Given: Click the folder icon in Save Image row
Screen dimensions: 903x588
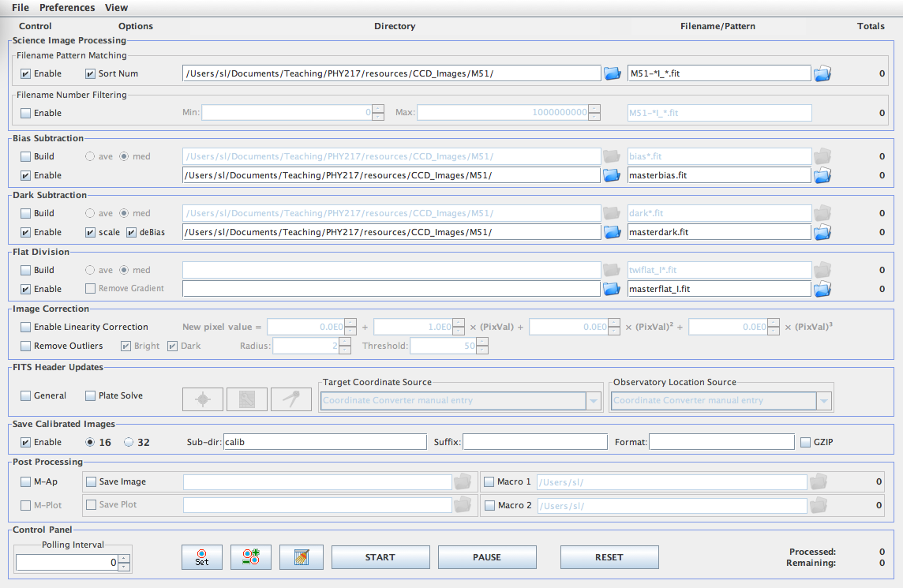Looking at the screenshot, I should pyautogui.click(x=462, y=481).
